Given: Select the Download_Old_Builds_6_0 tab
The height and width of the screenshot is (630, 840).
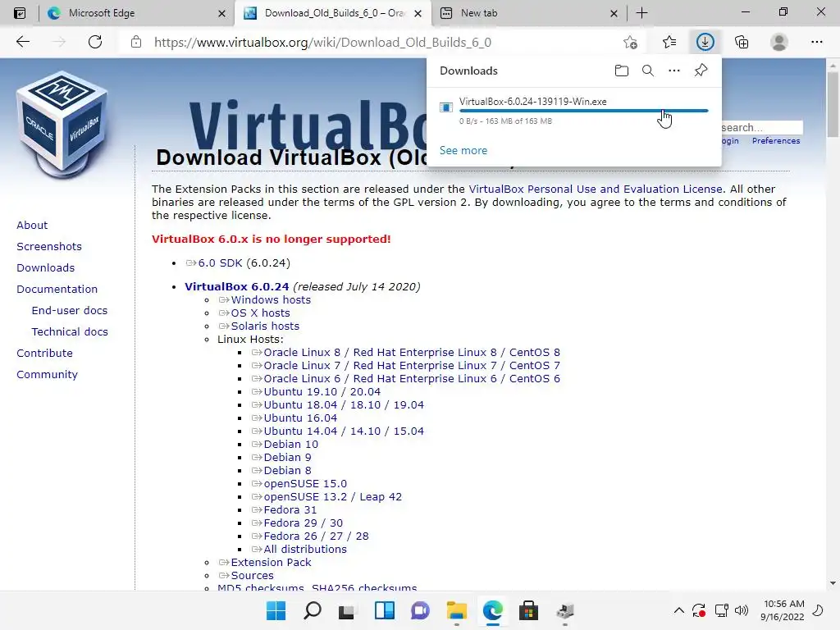Looking at the screenshot, I should [332, 13].
